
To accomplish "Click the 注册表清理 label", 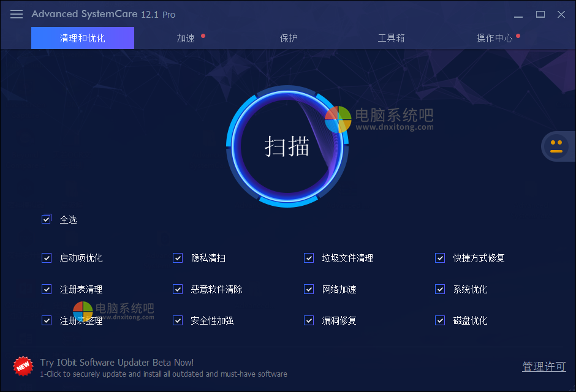I will click(81, 289).
